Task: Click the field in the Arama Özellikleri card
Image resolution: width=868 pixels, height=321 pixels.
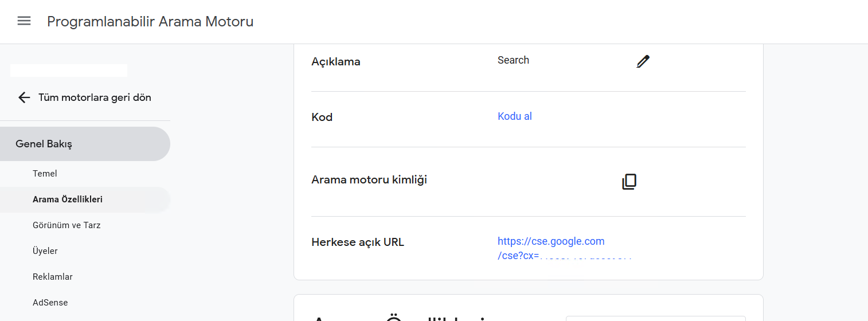Action: 656,318
